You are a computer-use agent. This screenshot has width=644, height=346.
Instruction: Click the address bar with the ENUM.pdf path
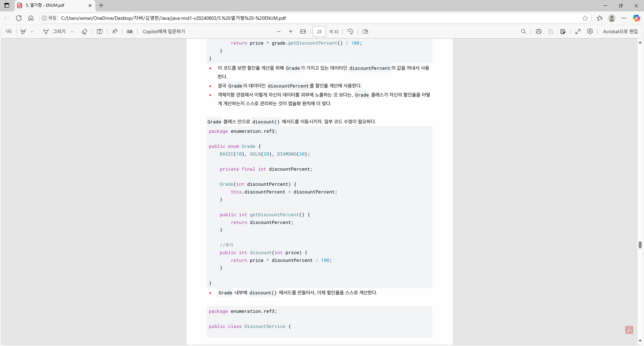pyautogui.click(x=315, y=18)
